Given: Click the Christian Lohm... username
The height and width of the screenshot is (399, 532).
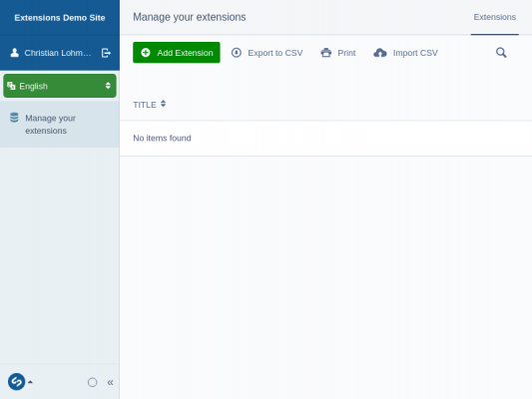Looking at the screenshot, I should coord(58,53).
